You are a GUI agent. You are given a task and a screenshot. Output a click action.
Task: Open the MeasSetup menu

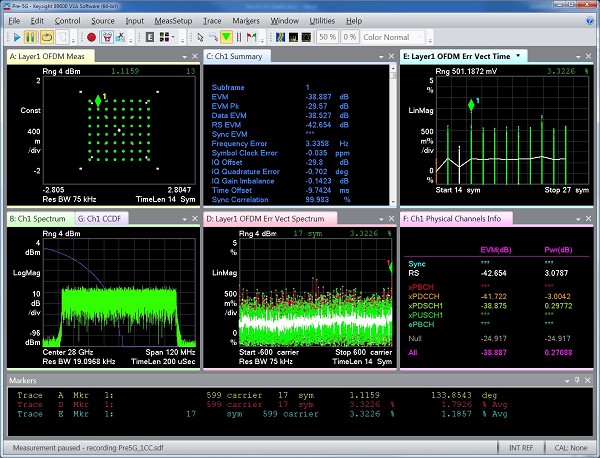click(175, 20)
